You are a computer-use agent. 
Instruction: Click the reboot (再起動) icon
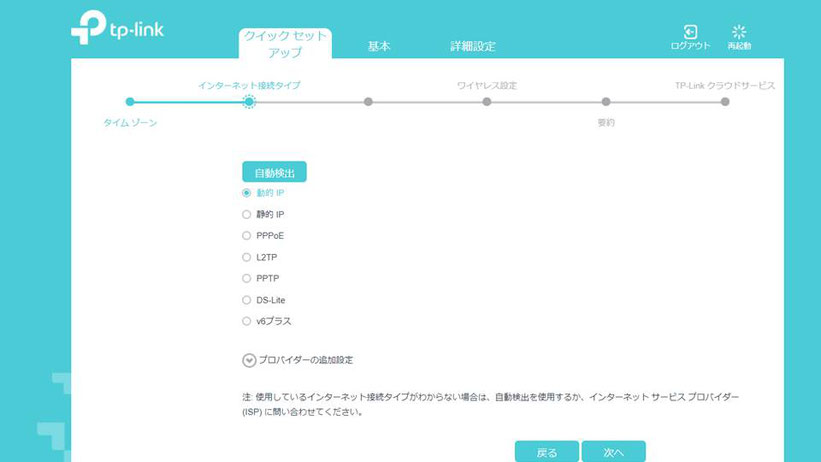click(x=739, y=31)
